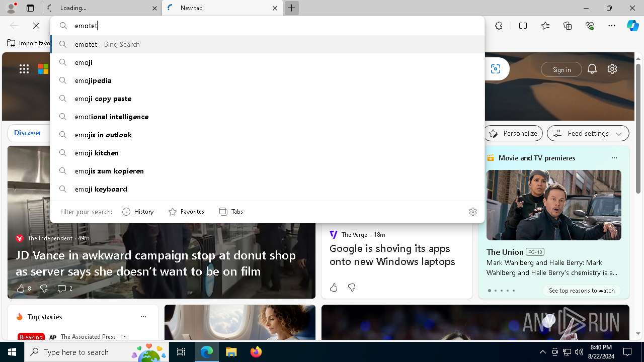Screen dimensions: 644x362
Task: Click Import favorites bookmark
Action: click(x=29, y=43)
